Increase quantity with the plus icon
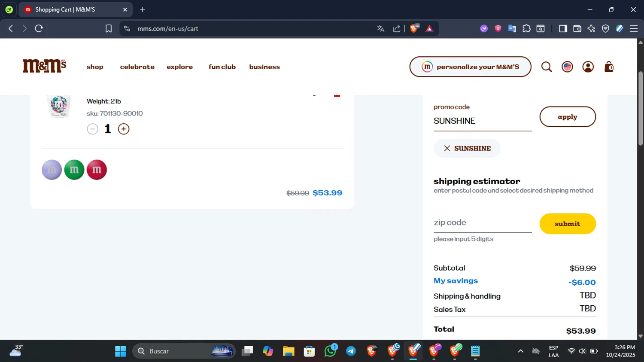 pyautogui.click(x=124, y=129)
